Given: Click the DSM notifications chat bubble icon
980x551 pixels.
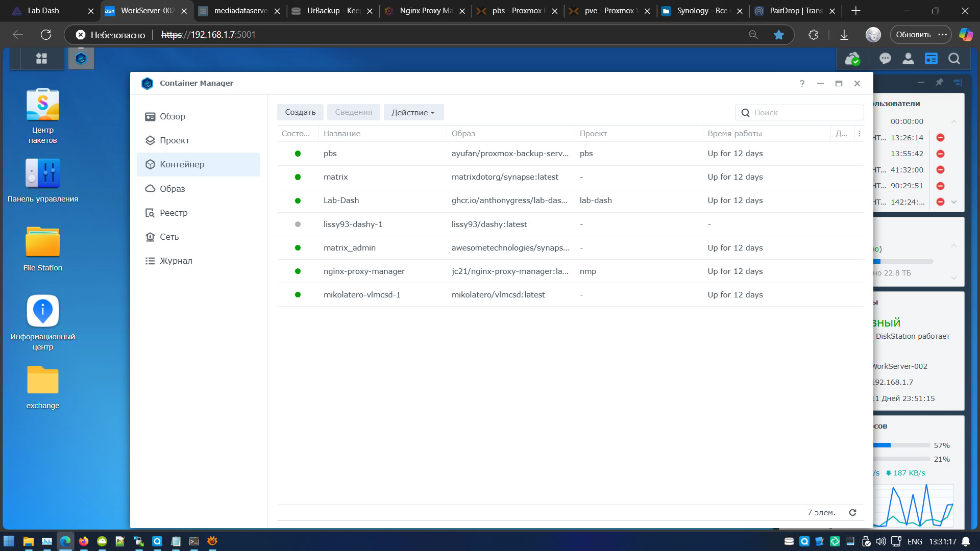Looking at the screenshot, I should (x=885, y=59).
